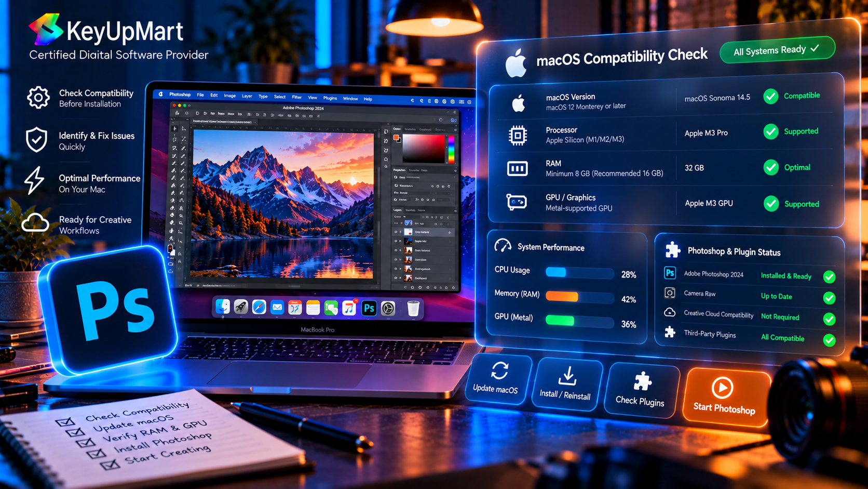Click Photoshop Ps icon in dock
Screen dimensions: 868x489
(x=369, y=308)
